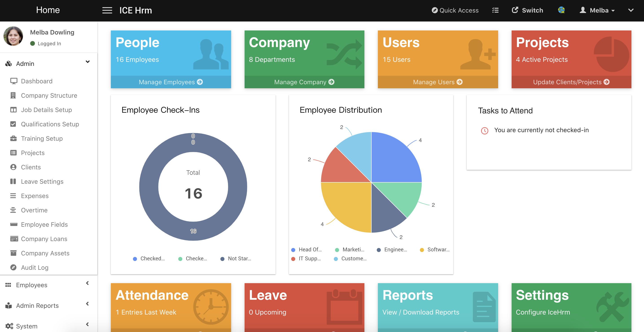Image resolution: width=644 pixels, height=332 pixels.
Task: Click the hamburger menu icon beside ICE Hrm
Action: click(x=107, y=10)
